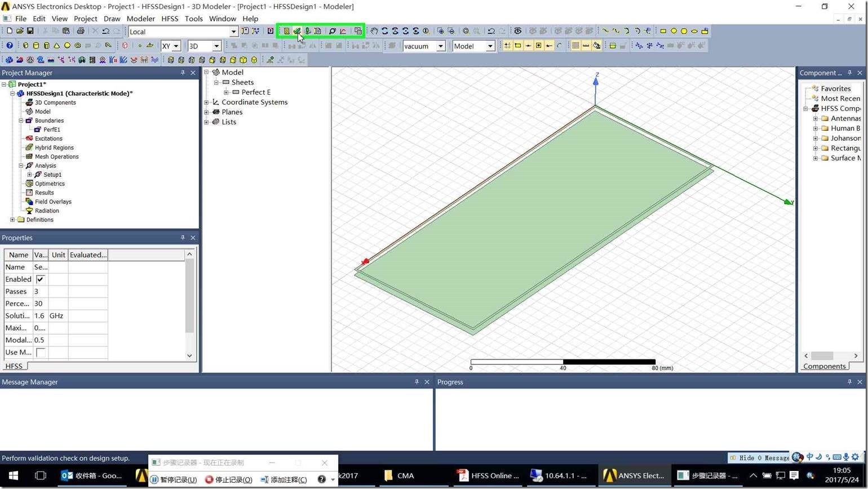Viewport: 868px width, 489px height.
Task: Open the Modeler menu
Action: click(x=140, y=19)
